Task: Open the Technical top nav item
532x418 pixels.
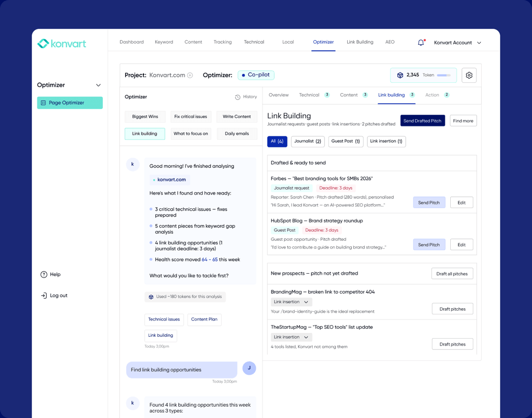Action: [x=254, y=42]
